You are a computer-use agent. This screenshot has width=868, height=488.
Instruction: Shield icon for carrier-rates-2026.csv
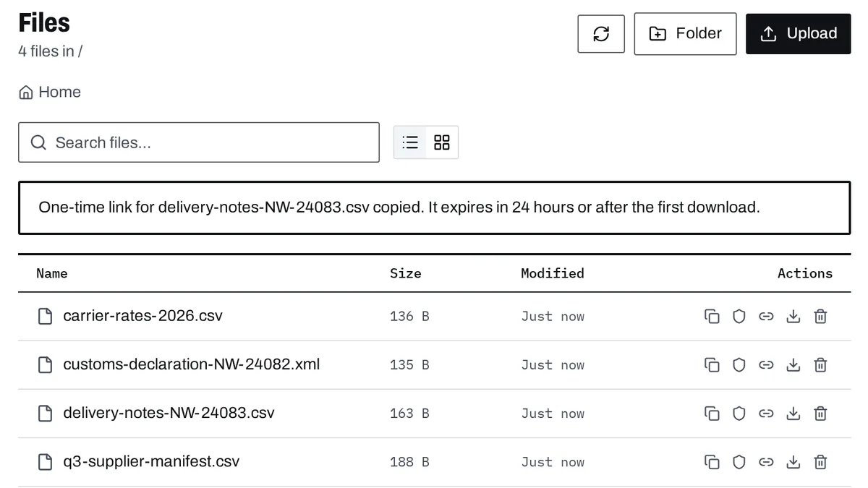point(739,316)
